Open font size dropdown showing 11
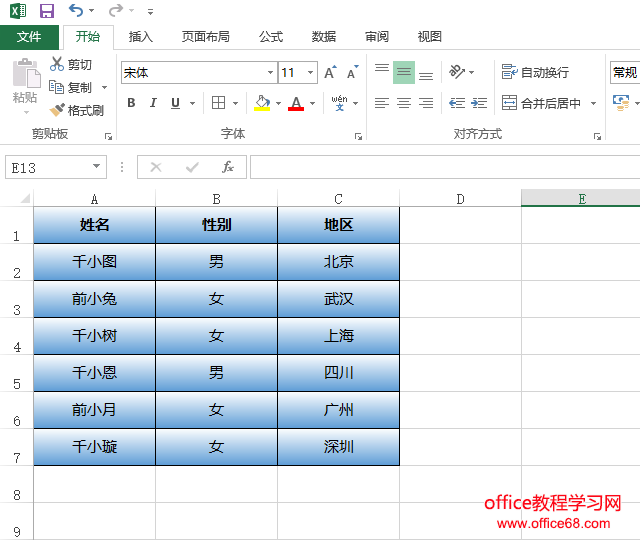640x540 pixels. tap(310, 73)
